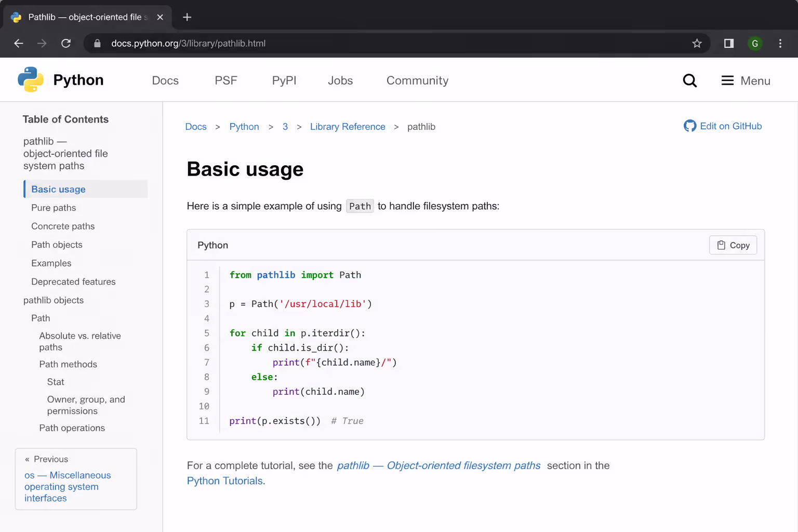The width and height of the screenshot is (798, 532).
Task: Click the Basic usage heading
Action: point(245,169)
